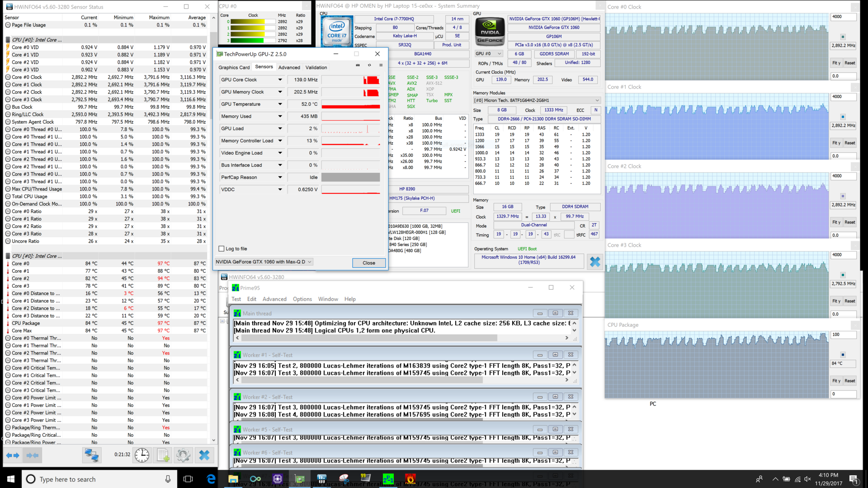
Task: Click the expand-columns arrows icon in HWiNFO
Action: coord(13,455)
